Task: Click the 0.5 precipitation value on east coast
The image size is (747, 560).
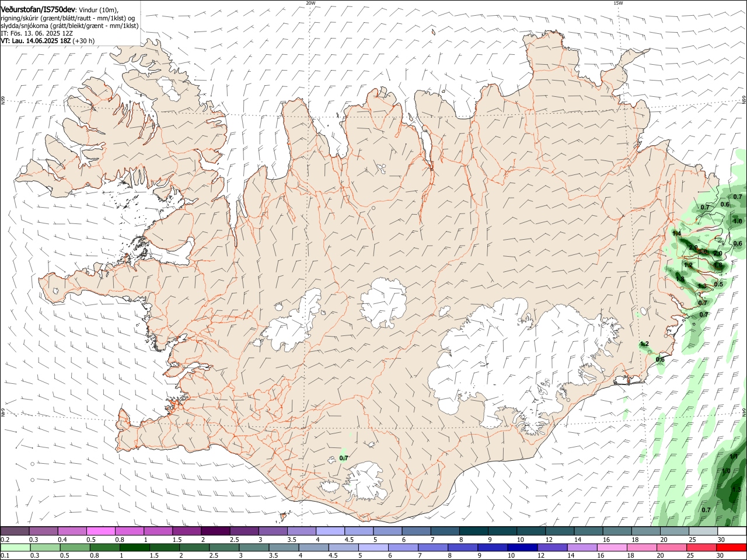Action: tap(718, 284)
